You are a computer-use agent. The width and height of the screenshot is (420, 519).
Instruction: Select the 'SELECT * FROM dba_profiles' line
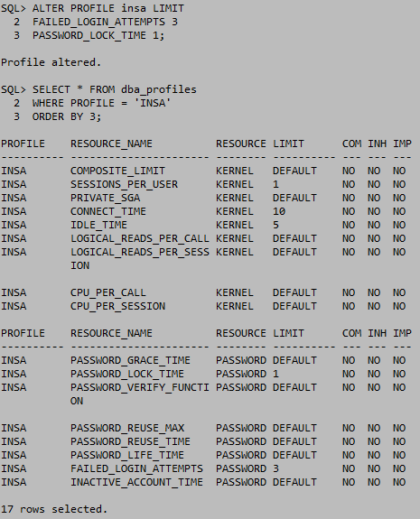115,89
